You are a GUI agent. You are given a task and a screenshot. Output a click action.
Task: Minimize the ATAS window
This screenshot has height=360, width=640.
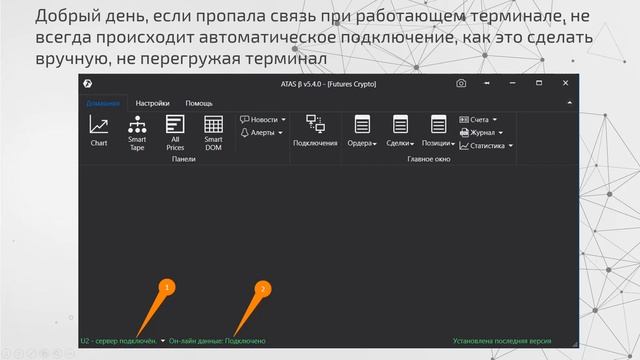coord(513,83)
